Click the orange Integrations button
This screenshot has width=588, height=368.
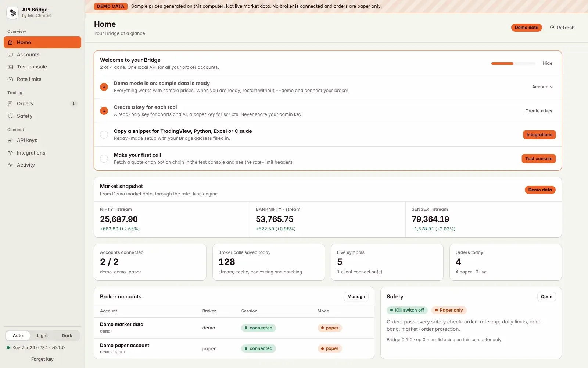click(x=539, y=135)
